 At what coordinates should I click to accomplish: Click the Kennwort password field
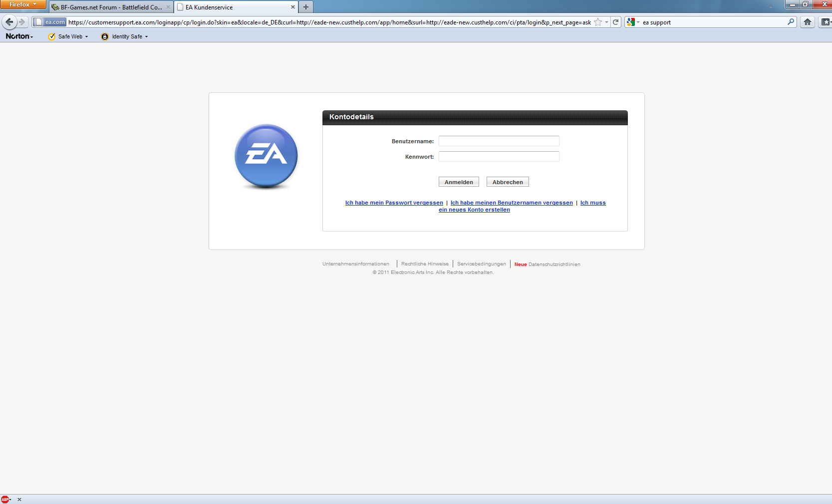499,157
